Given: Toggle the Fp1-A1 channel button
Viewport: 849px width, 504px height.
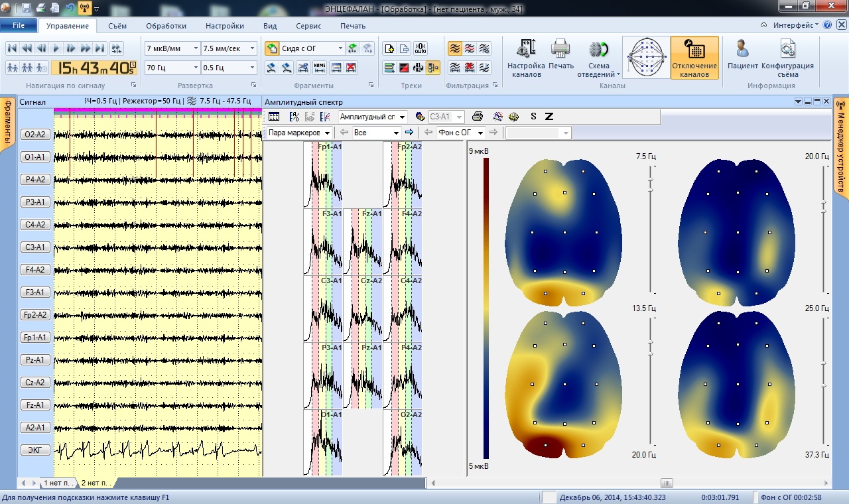Looking at the screenshot, I should [35, 338].
